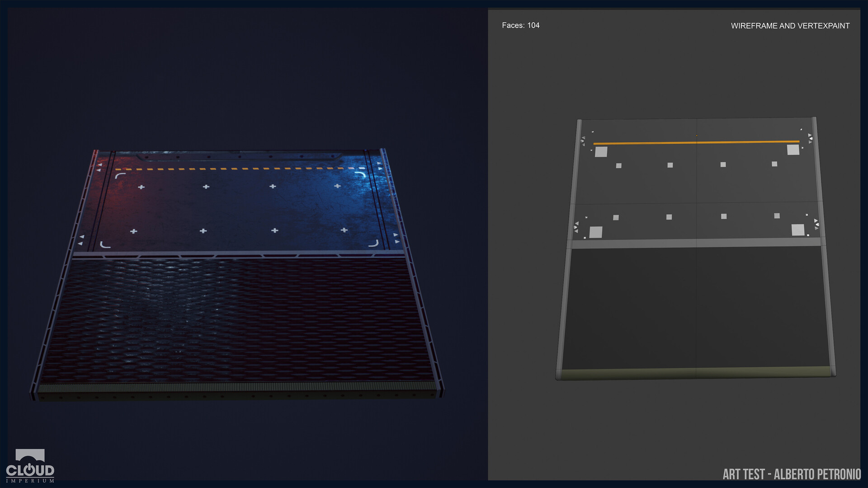
Task: Click the large white square at the wireframe's bottom-left
Action: pyautogui.click(x=596, y=232)
